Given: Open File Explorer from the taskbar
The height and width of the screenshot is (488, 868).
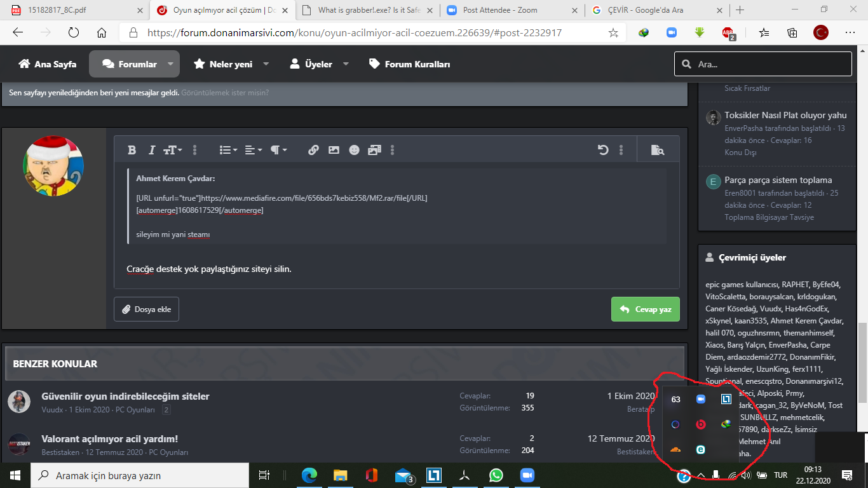Looking at the screenshot, I should (x=341, y=475).
